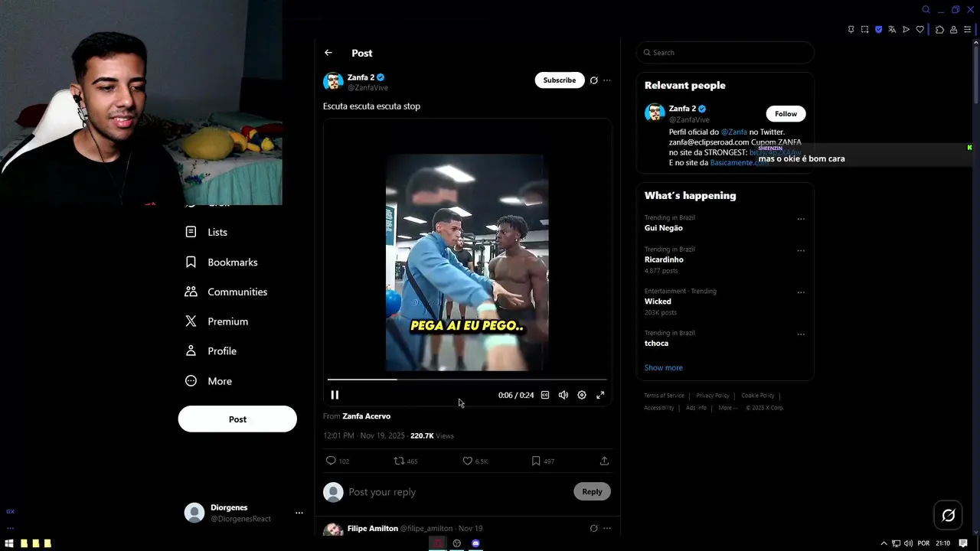The width and height of the screenshot is (980, 551).
Task: Click the browser snapshot selection icon
Action: 864,30
